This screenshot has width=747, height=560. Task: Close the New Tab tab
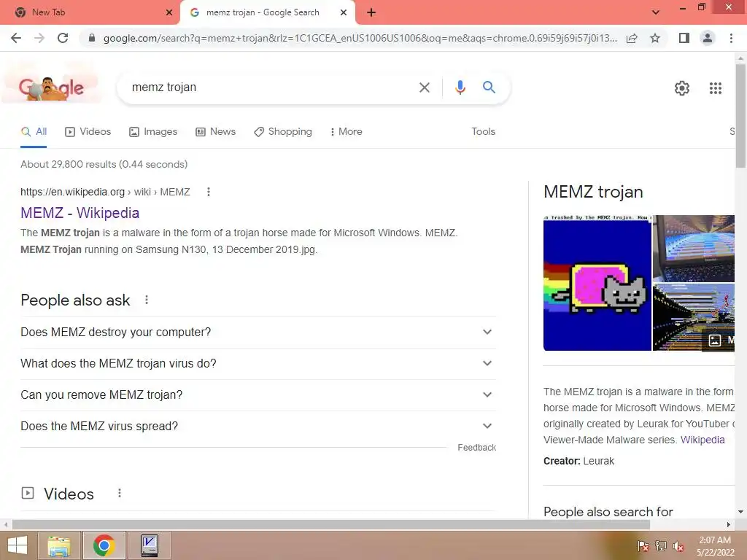[x=169, y=13]
